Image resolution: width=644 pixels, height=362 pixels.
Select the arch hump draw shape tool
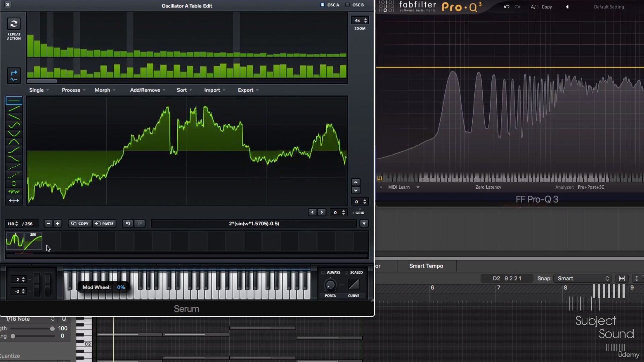click(14, 142)
